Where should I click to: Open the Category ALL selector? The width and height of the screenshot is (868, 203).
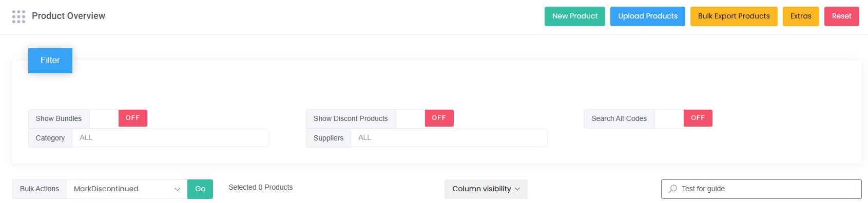[x=170, y=138]
